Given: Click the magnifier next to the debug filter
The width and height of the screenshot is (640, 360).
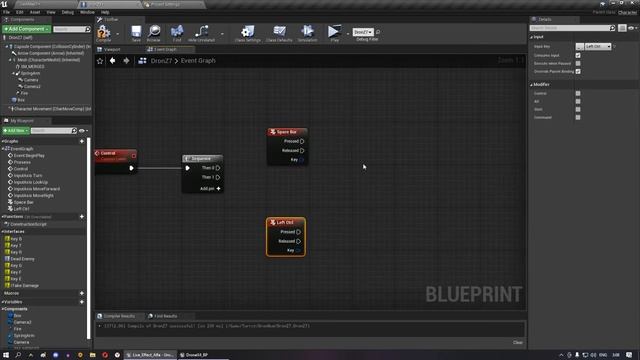Looking at the screenshot, I should (x=378, y=32).
